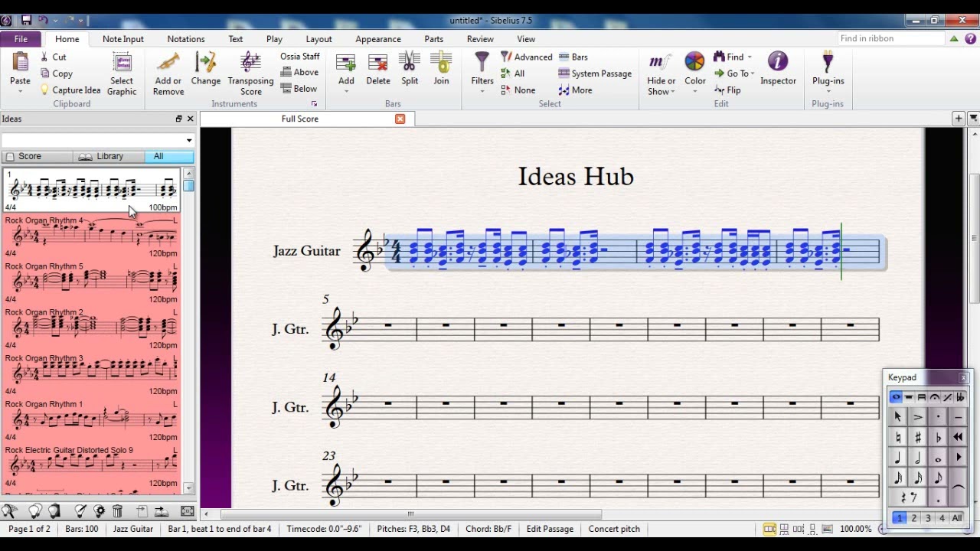Open the Plug-ins plug icon

[x=828, y=62]
